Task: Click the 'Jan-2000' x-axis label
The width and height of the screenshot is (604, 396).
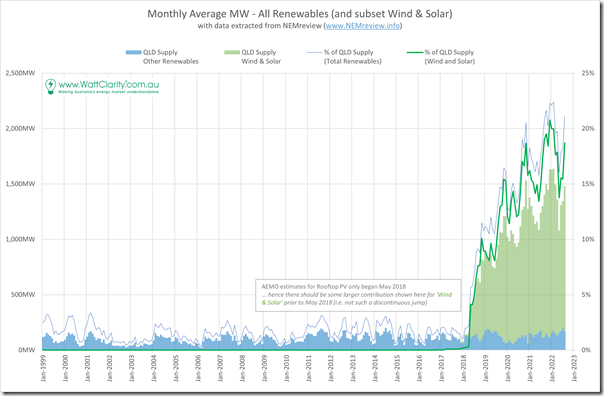Action: pyautogui.click(x=65, y=368)
